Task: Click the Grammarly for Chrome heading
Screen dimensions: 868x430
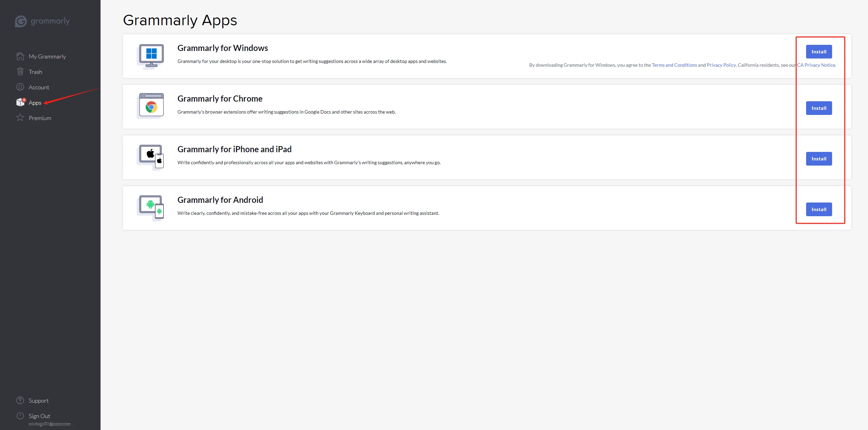Action: (x=220, y=99)
